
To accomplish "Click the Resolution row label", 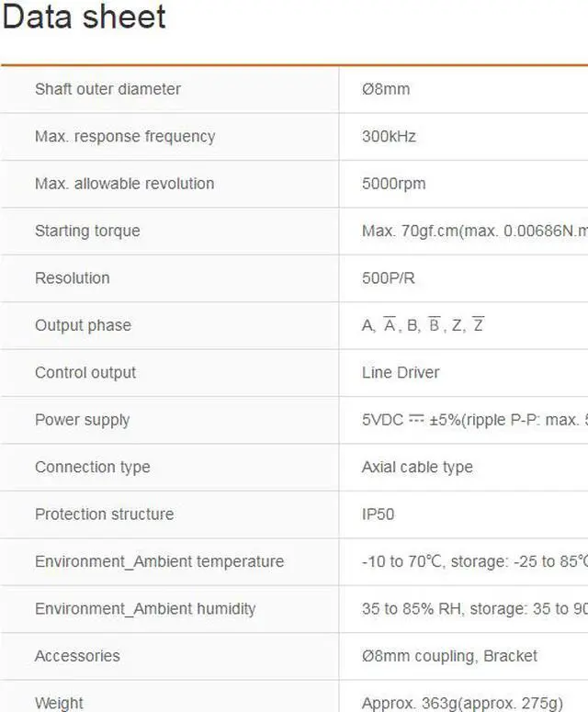I will (72, 278).
